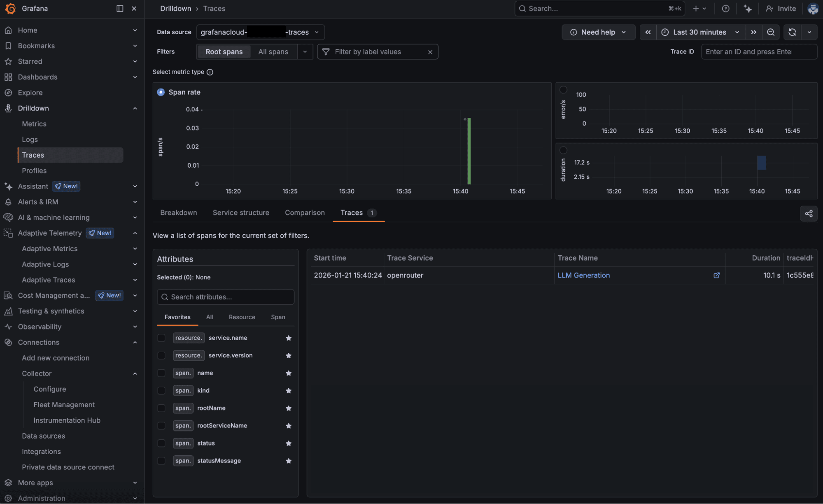Open the share icon button
Viewport: 823px width, 504px height.
tap(809, 213)
